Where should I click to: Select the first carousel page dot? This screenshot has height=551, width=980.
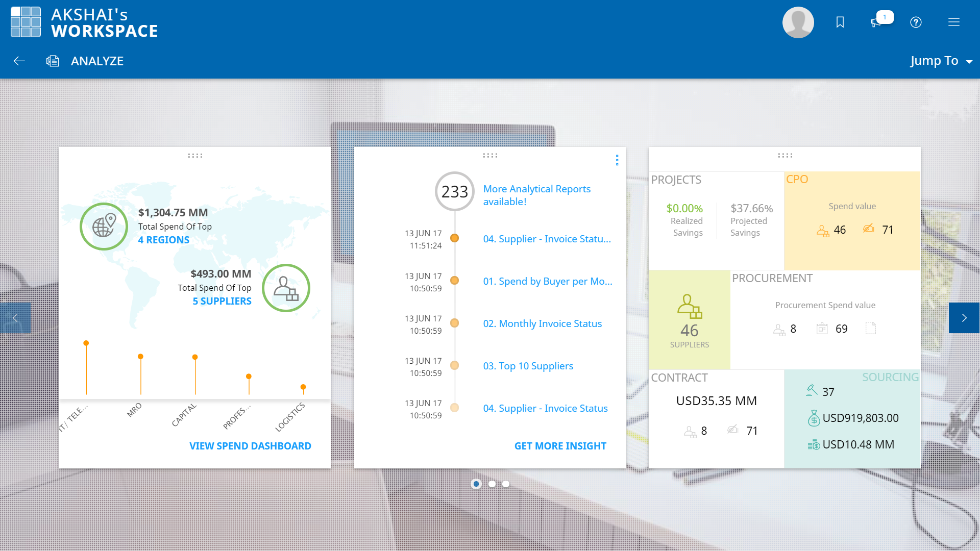pos(476,484)
